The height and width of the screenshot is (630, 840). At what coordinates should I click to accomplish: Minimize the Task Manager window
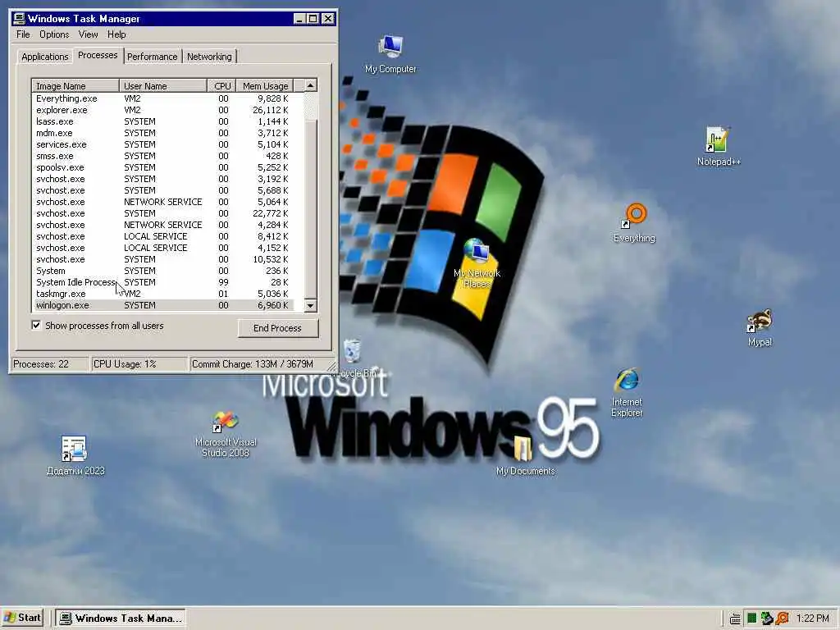(x=299, y=19)
